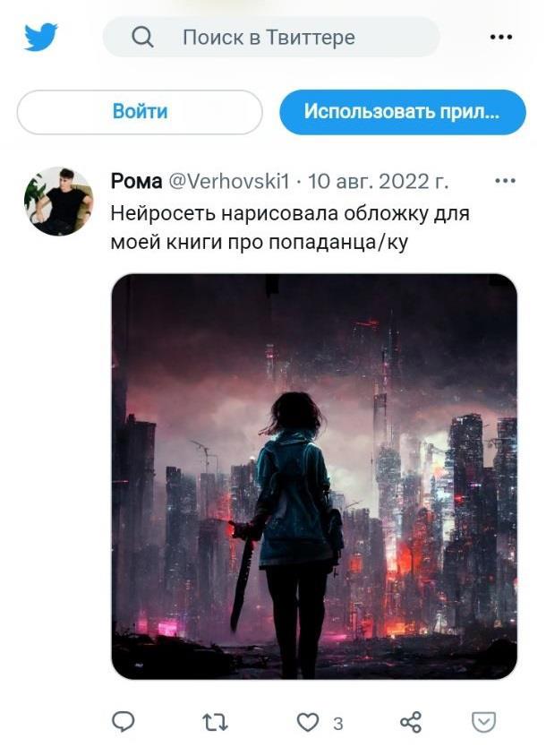
Task: Click the Twitter bird logo
Action: (x=41, y=37)
